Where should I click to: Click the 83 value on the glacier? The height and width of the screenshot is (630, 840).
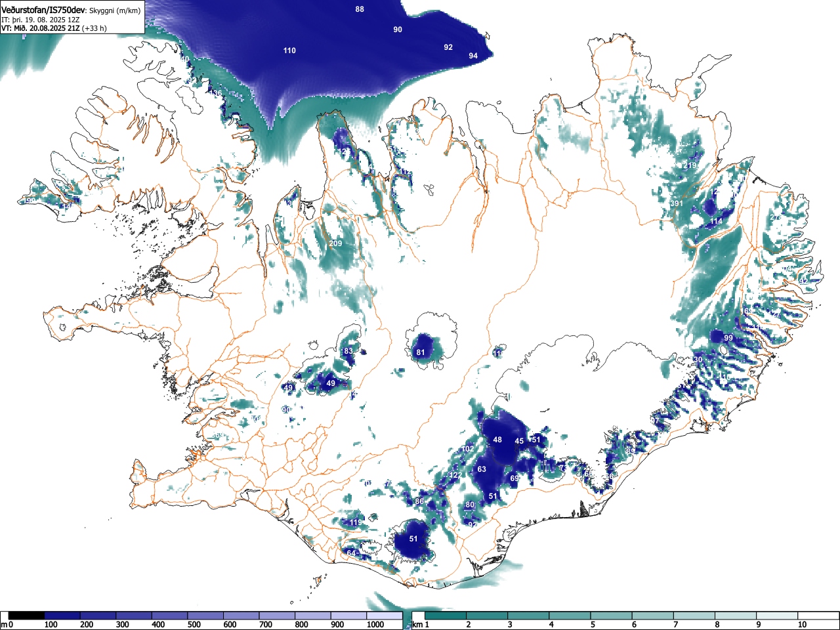click(x=348, y=351)
